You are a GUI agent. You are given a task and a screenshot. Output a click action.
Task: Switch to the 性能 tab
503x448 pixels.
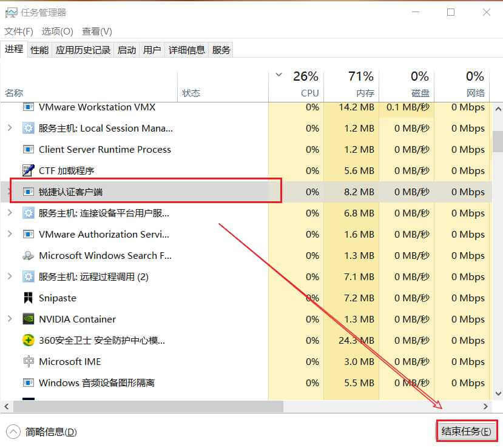point(39,49)
